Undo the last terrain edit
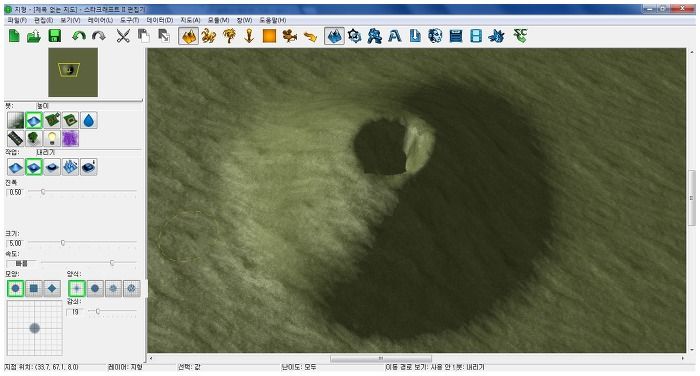Screen dimensions: 700x376 pyautogui.click(x=79, y=36)
